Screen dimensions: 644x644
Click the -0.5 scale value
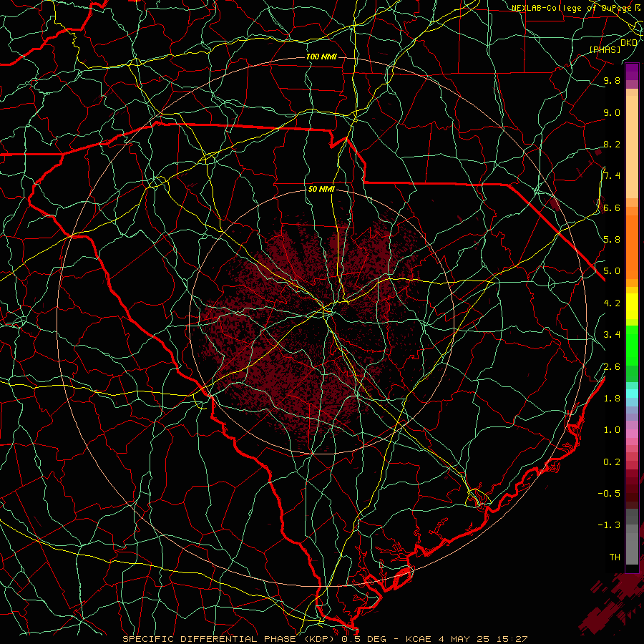point(609,494)
